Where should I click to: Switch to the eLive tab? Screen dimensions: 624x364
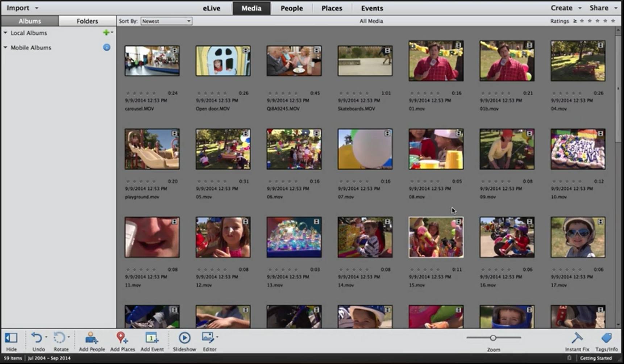pos(212,8)
